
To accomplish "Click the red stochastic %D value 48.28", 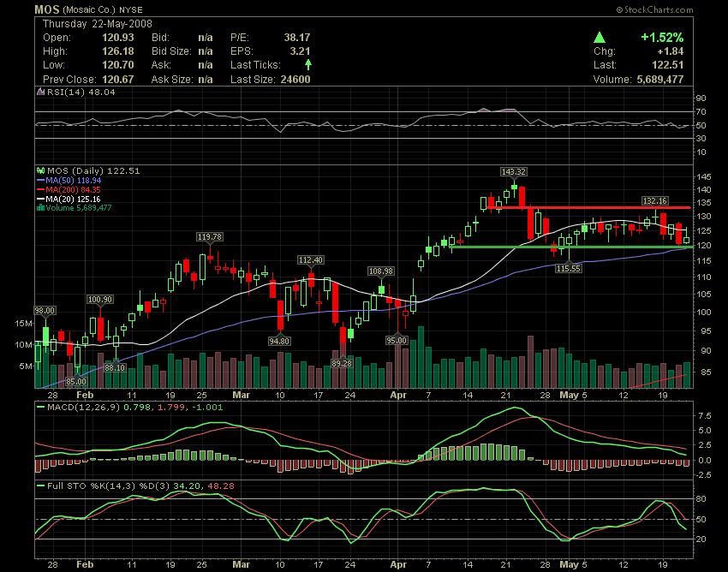I will pyautogui.click(x=221, y=486).
